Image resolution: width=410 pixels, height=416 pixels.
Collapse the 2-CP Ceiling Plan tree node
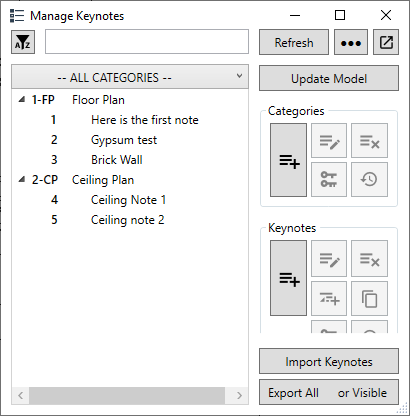22,179
